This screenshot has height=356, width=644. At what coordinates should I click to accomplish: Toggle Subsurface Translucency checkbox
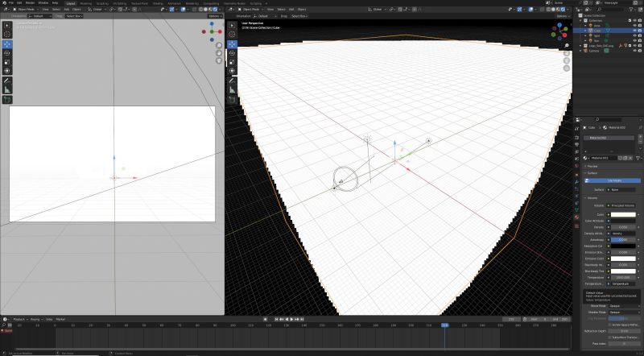coord(610,337)
